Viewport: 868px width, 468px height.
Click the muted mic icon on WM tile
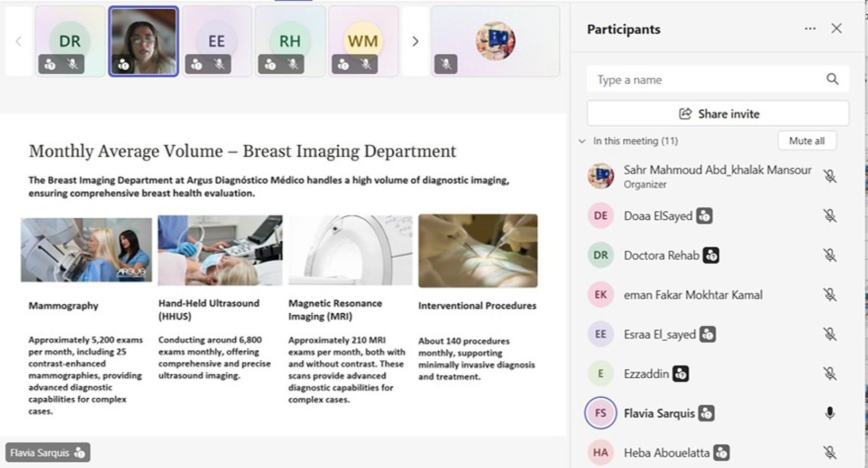366,64
